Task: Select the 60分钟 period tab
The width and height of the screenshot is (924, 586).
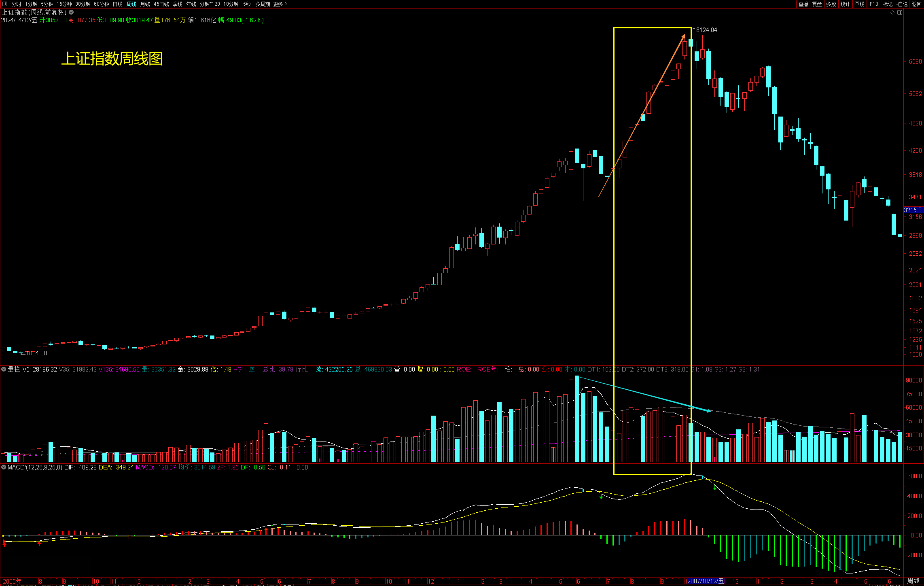Action: pos(101,4)
